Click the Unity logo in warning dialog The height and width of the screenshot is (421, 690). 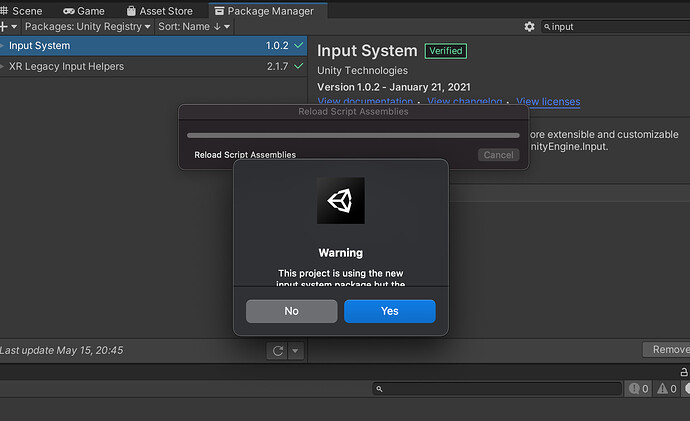coord(341,201)
